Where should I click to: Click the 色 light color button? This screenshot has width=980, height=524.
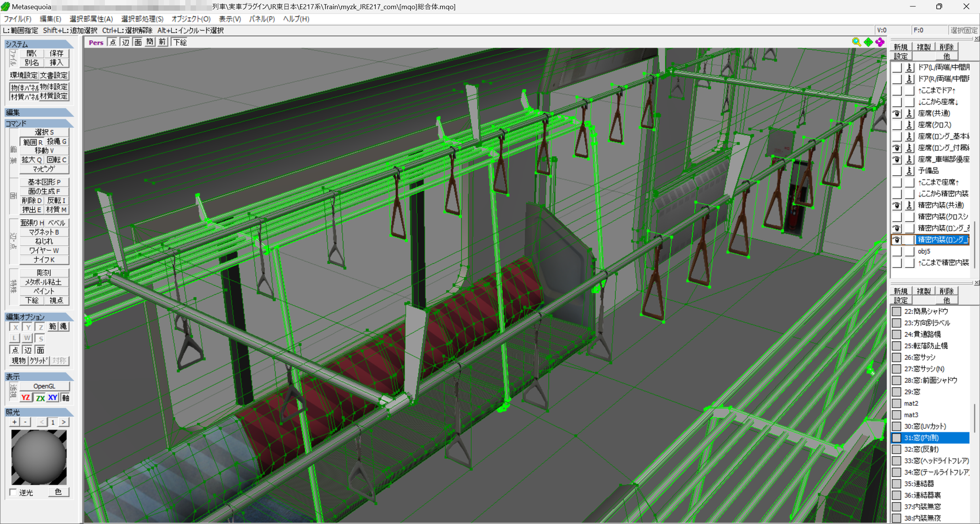58,492
